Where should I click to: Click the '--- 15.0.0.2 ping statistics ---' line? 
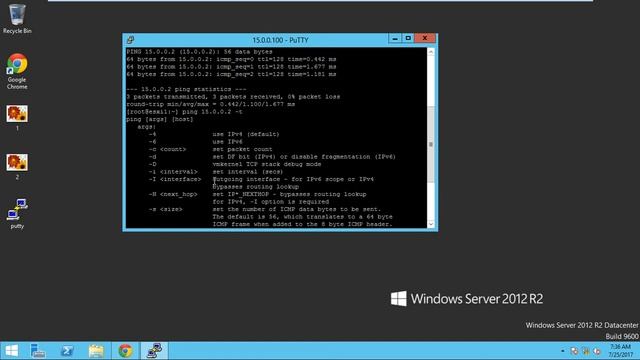(186, 89)
